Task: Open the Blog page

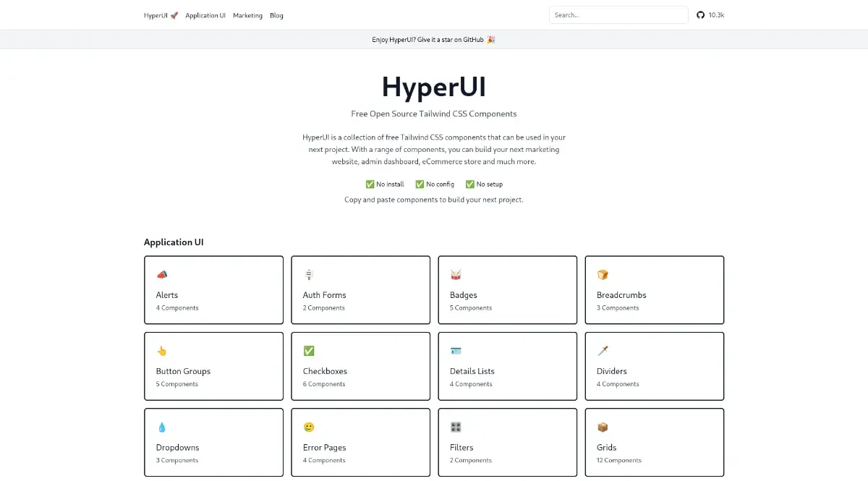Action: click(x=276, y=14)
